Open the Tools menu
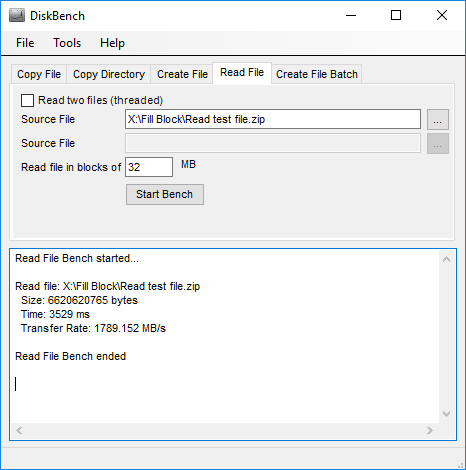 [67, 43]
